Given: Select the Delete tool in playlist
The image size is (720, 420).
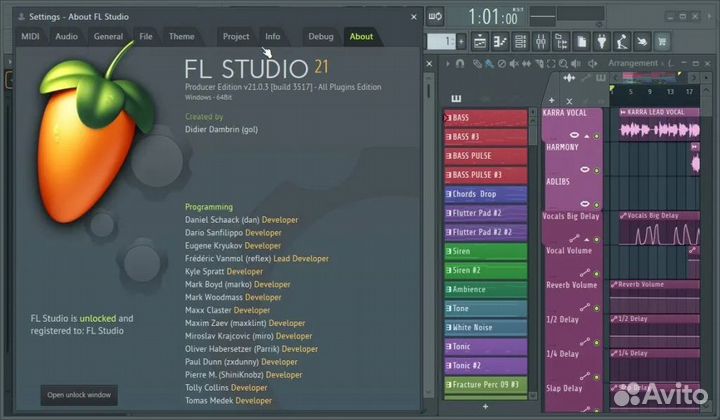Looking at the screenshot, I should [502, 63].
